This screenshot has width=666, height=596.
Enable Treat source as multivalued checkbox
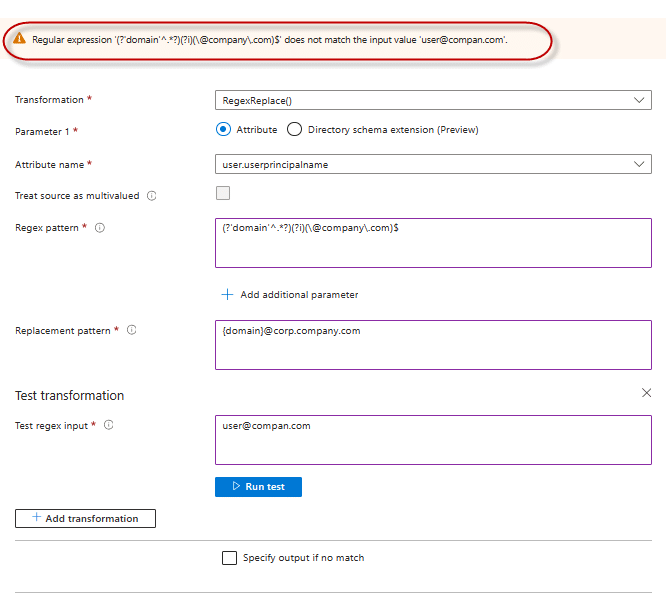(223, 194)
